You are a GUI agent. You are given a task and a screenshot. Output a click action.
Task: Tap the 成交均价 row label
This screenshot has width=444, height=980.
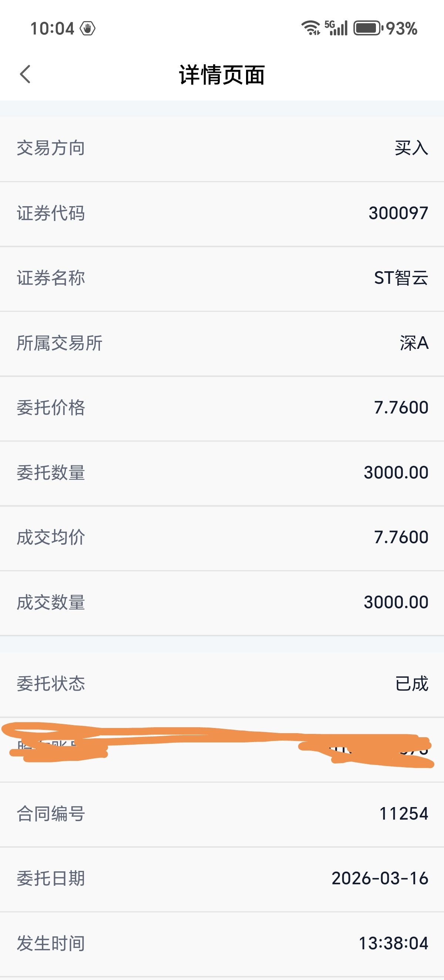pyautogui.click(x=51, y=538)
